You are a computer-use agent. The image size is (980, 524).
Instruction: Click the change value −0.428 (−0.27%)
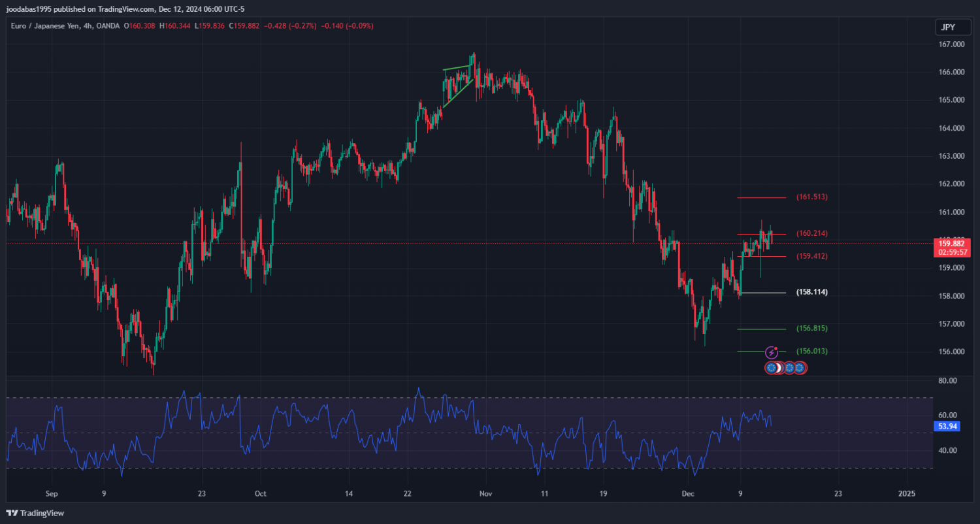(x=290, y=26)
